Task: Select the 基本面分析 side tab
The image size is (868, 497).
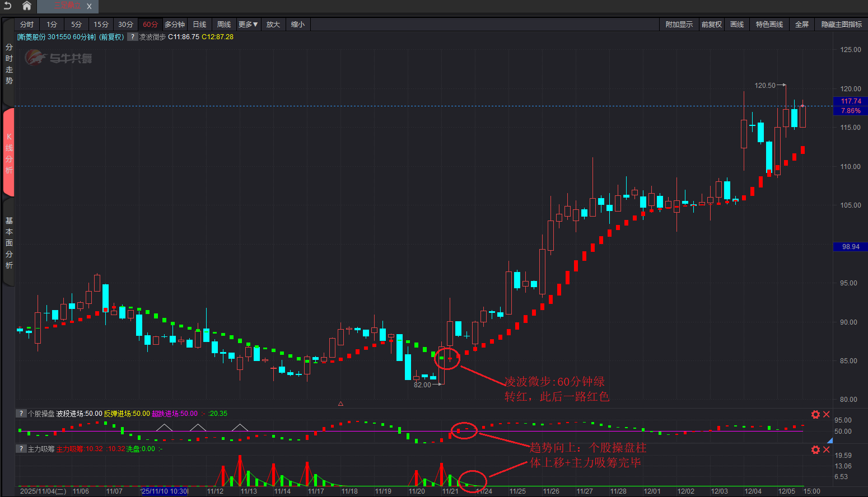Action: 9,243
